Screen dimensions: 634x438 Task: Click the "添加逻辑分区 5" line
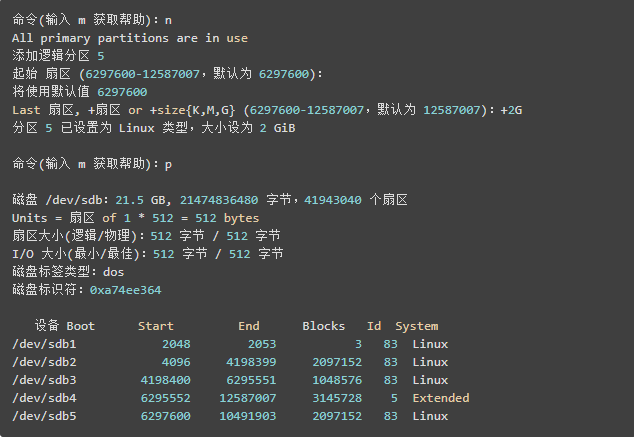[x=58, y=56]
